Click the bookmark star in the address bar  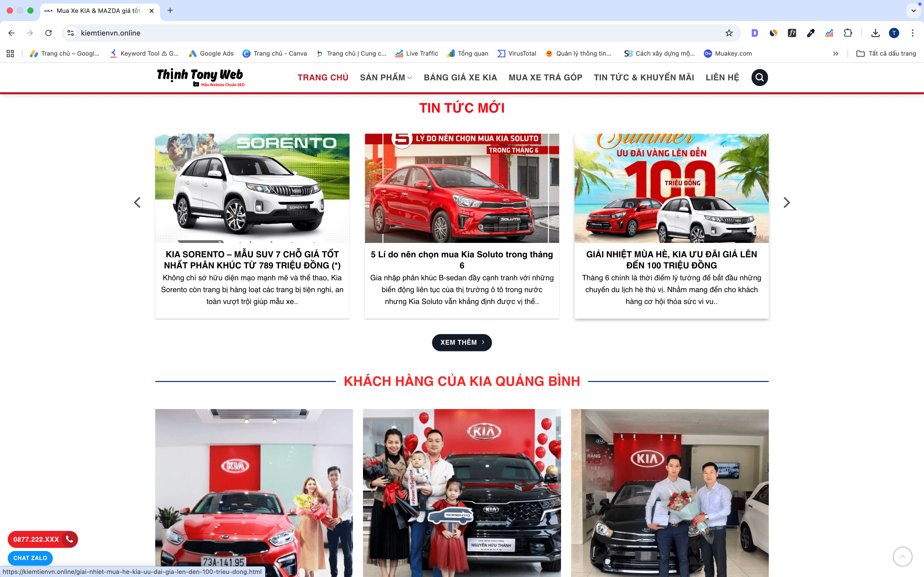730,33
